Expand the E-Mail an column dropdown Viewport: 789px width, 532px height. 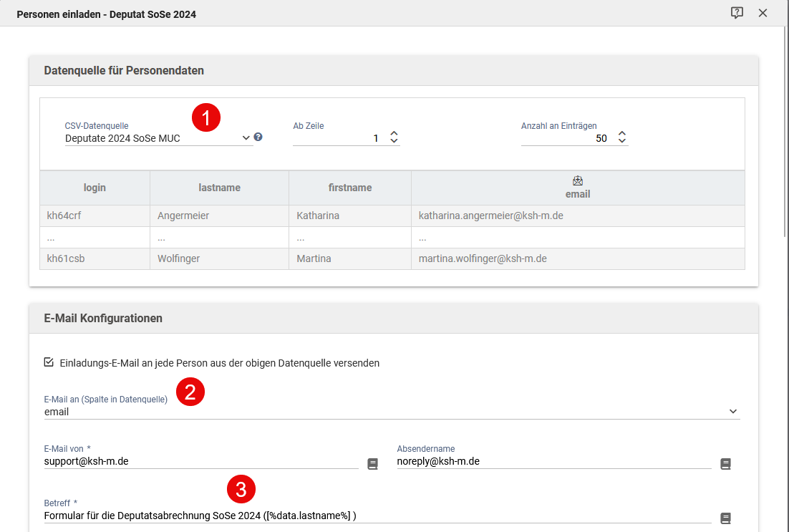coord(732,412)
